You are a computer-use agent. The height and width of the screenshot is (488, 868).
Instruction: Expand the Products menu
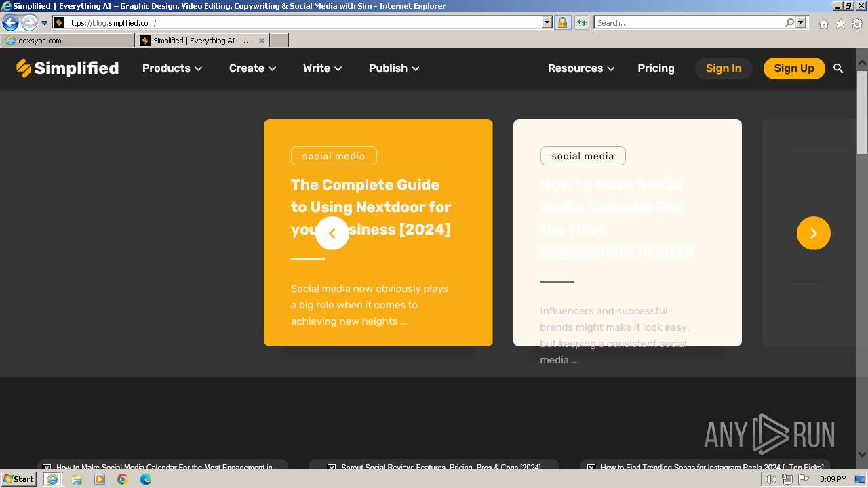click(x=172, y=68)
